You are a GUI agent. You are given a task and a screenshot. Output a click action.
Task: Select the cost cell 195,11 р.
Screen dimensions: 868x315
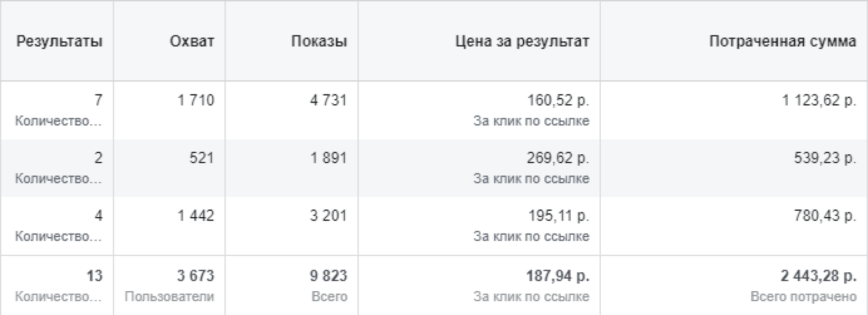pyautogui.click(x=559, y=216)
